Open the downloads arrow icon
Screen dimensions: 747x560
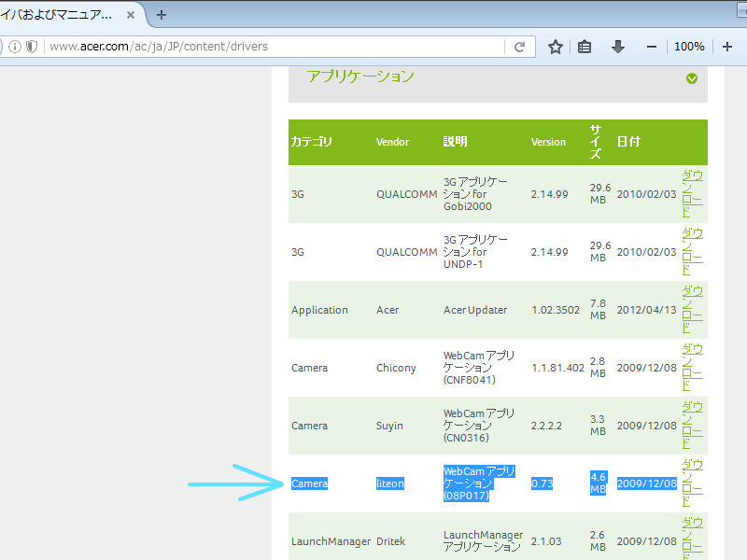pos(618,47)
